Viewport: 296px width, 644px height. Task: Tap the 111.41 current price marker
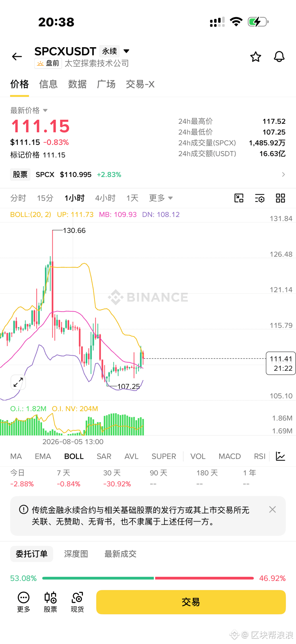click(281, 363)
